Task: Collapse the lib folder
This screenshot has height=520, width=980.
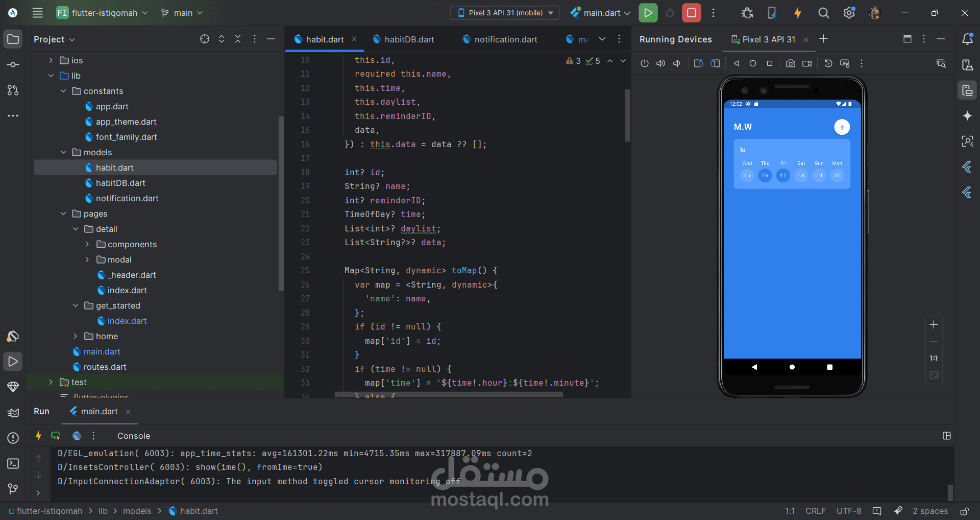Action: [x=51, y=76]
